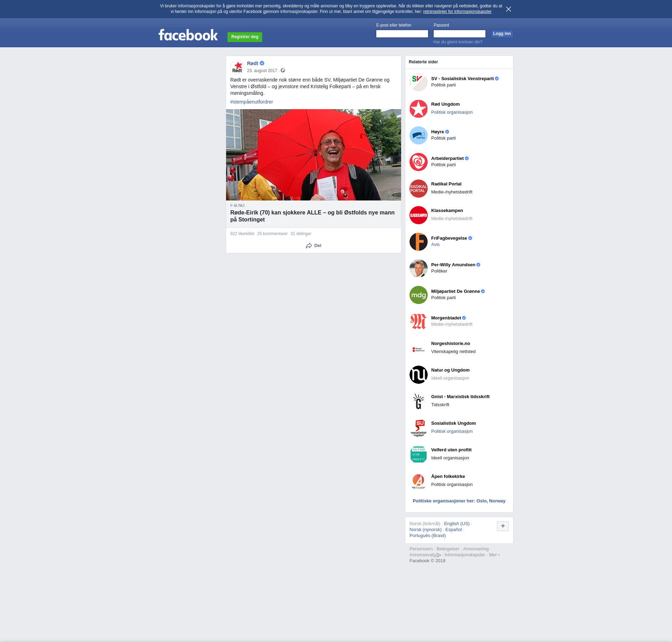Click the Rødt page profile icon
Viewport: 672px width, 642px height.
[237, 67]
